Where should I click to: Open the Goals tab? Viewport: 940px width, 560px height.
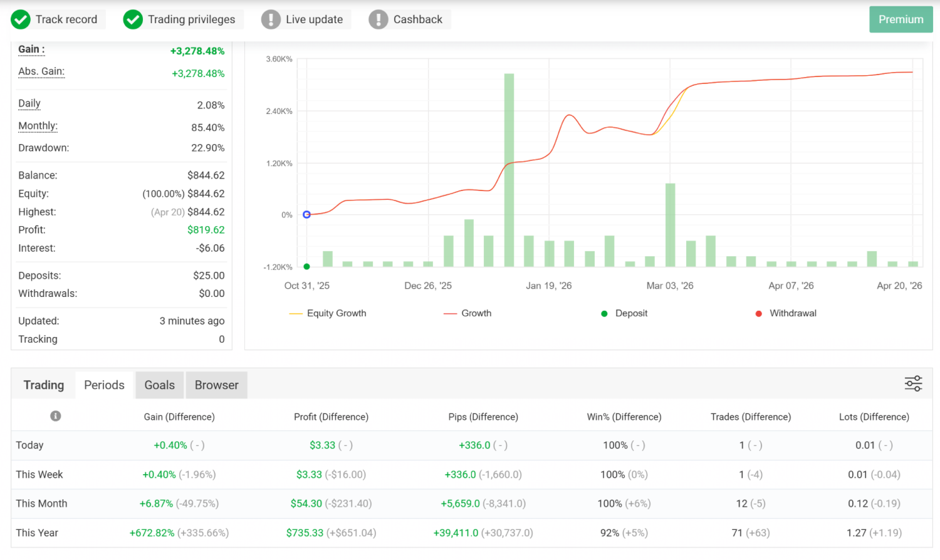click(159, 385)
